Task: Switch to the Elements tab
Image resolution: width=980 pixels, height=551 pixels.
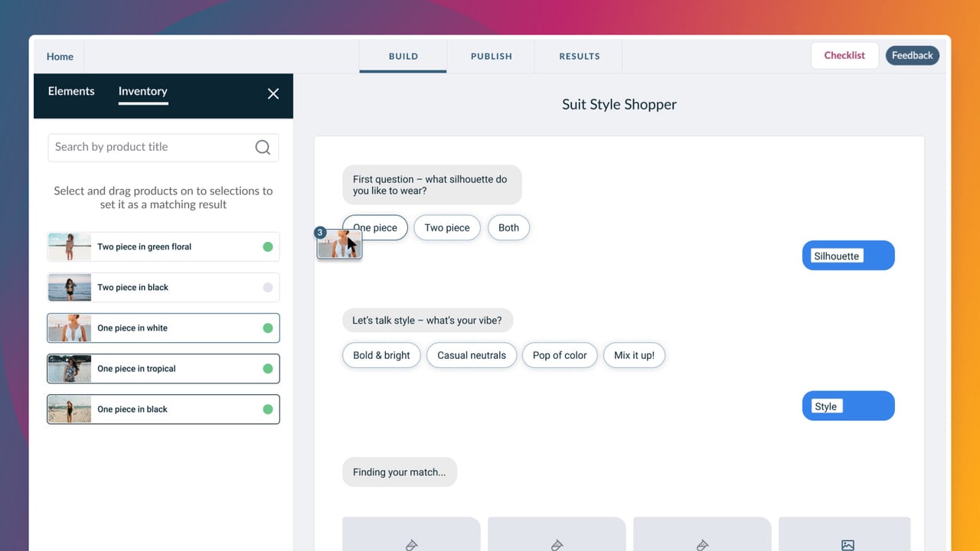Action: [x=71, y=91]
